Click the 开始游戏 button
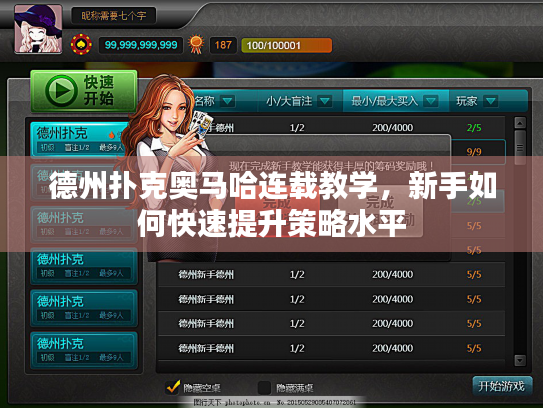 coord(502,386)
